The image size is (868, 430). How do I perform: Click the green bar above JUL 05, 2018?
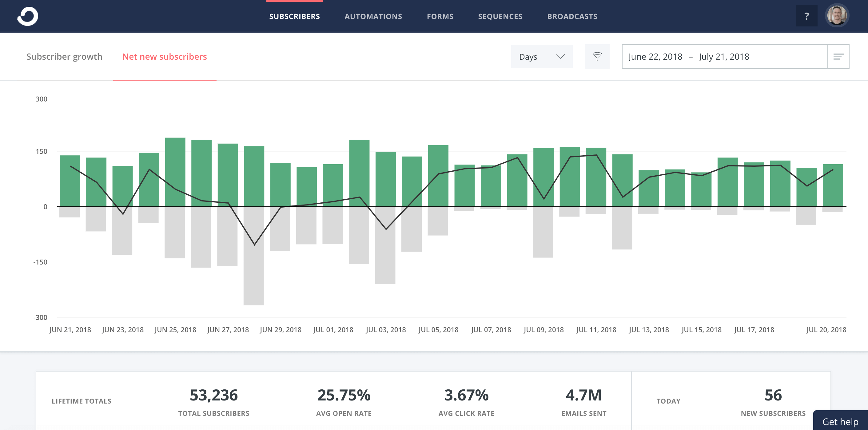[x=439, y=175]
